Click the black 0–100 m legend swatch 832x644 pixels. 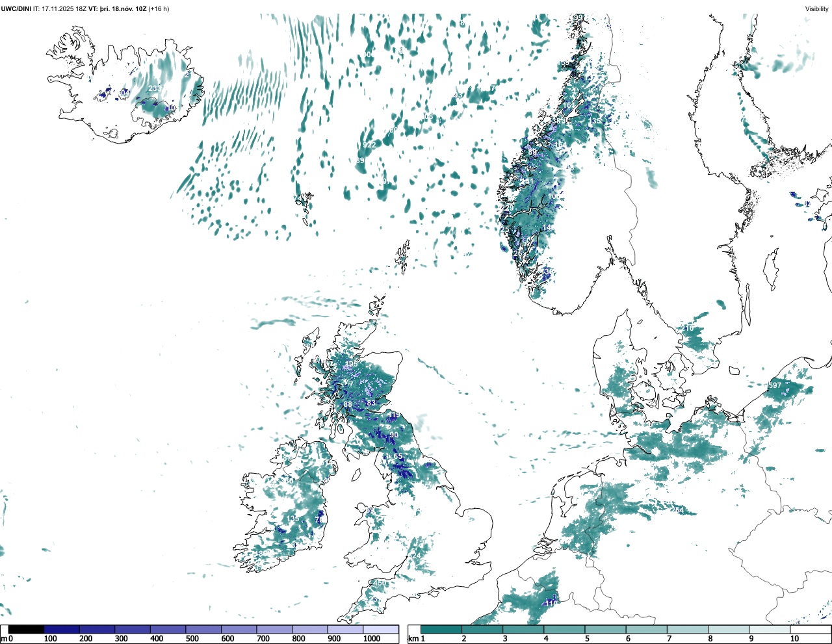click(x=26, y=630)
